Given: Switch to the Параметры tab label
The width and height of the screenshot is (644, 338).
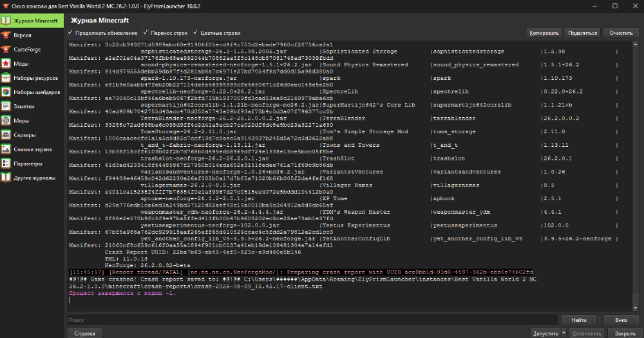Looking at the screenshot, I should click(28, 164).
